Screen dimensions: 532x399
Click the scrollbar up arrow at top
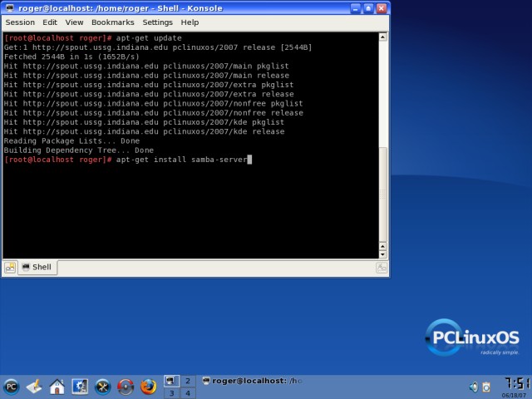[x=382, y=37]
